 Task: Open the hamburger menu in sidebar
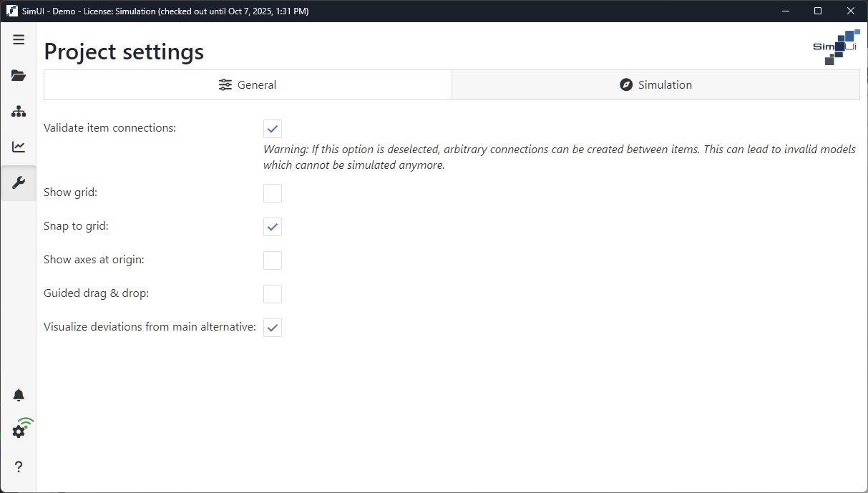tap(19, 40)
